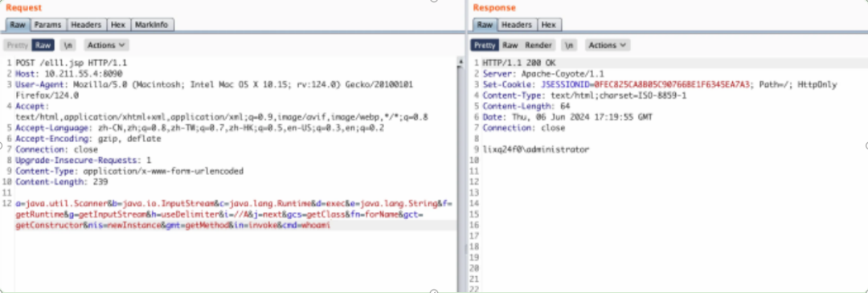Click the request body parameters line
The width and height of the screenshot is (868, 293).
[x=235, y=214]
